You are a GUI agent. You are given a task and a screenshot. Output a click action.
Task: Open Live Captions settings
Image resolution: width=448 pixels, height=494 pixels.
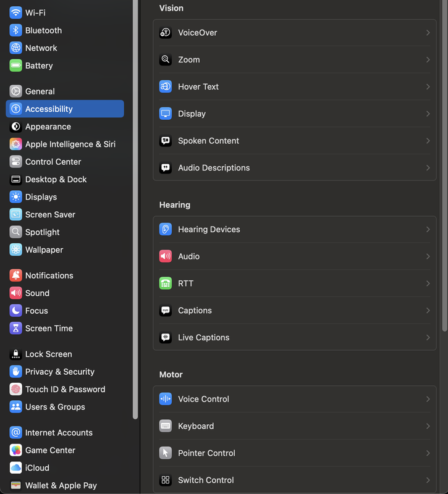295,337
